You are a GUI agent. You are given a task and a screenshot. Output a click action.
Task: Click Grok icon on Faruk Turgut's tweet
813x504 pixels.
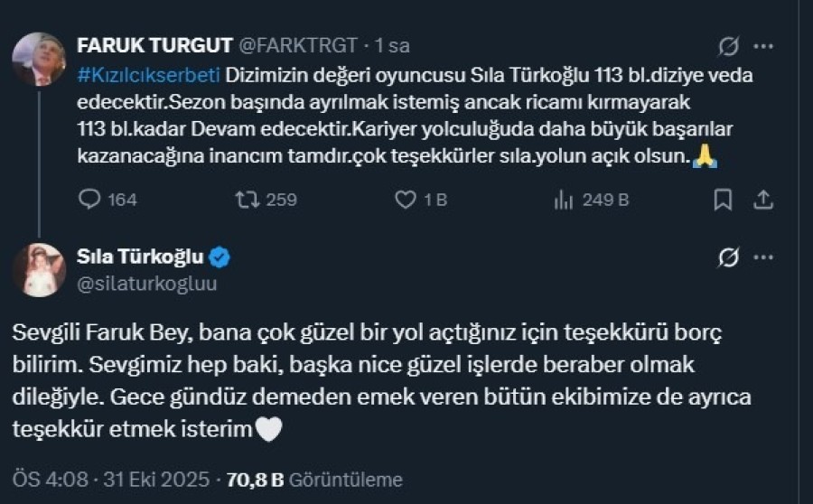728,46
